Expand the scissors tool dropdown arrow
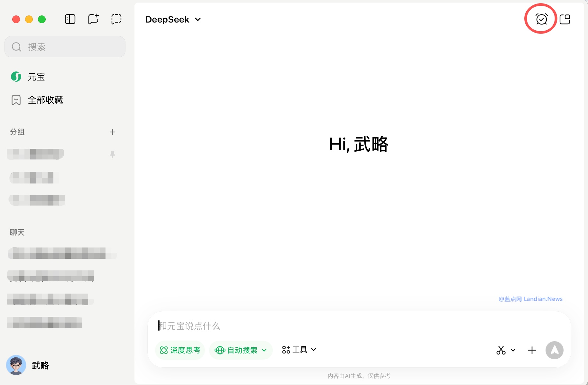 click(x=513, y=350)
